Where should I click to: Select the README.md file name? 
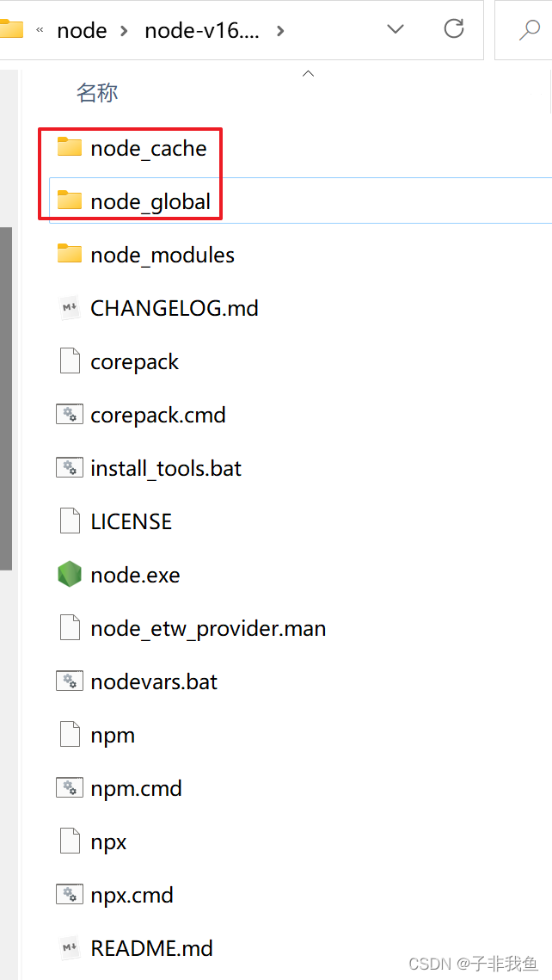(x=151, y=948)
